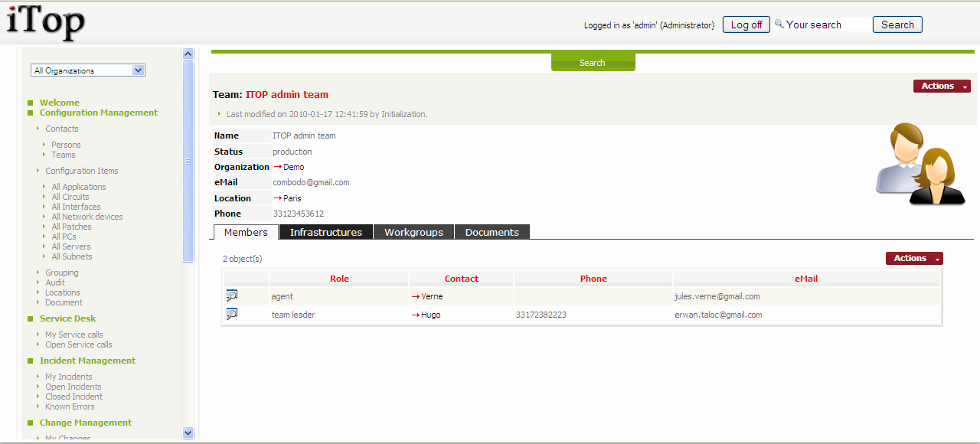Open Service Desk menu section
The image size is (980, 444).
(68, 318)
